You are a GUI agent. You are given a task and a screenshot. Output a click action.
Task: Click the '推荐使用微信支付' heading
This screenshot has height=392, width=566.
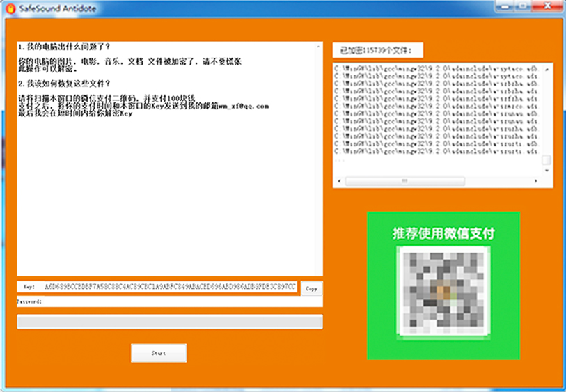pos(443,233)
